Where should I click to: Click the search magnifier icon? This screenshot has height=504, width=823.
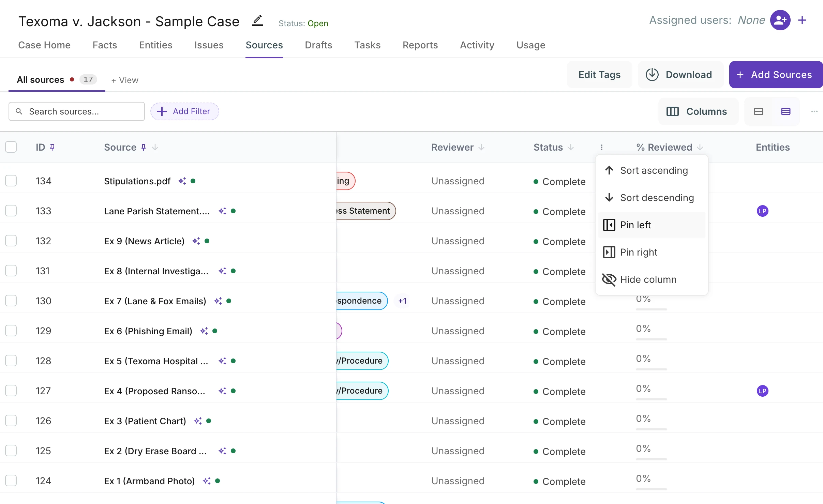(x=19, y=111)
